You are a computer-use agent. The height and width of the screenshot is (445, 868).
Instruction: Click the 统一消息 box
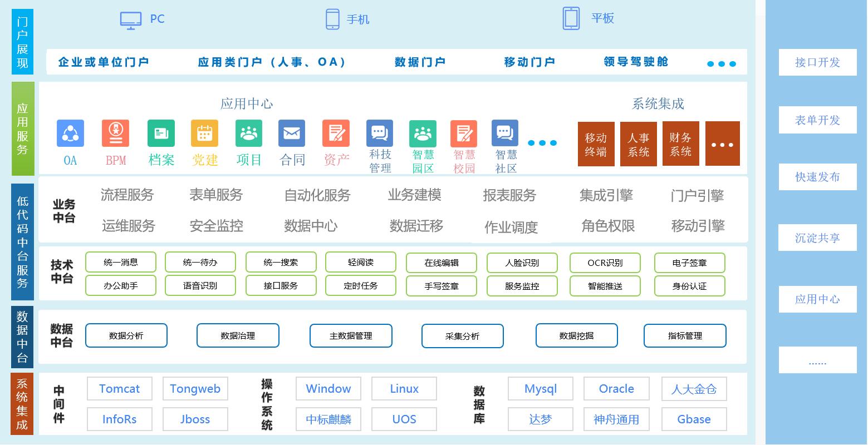coord(121,262)
